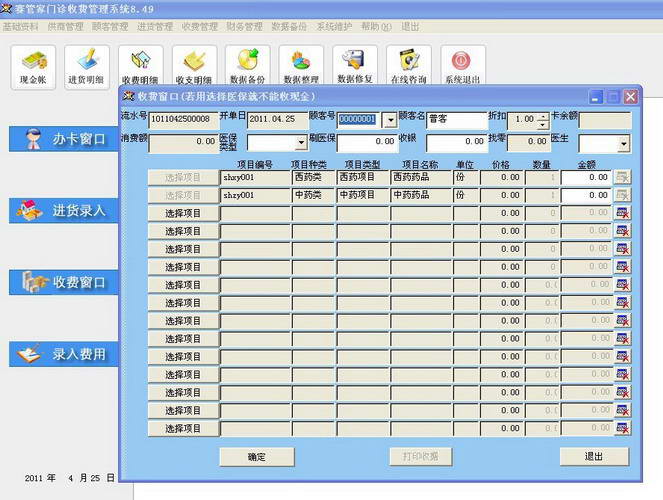Click the 数据备份 toolbar icon

pyautogui.click(x=247, y=67)
